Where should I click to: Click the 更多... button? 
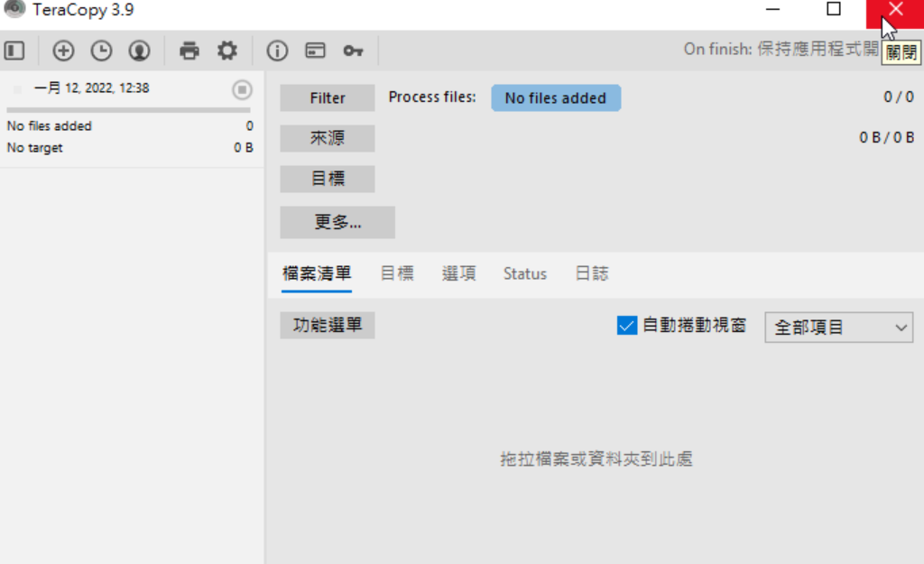(337, 222)
